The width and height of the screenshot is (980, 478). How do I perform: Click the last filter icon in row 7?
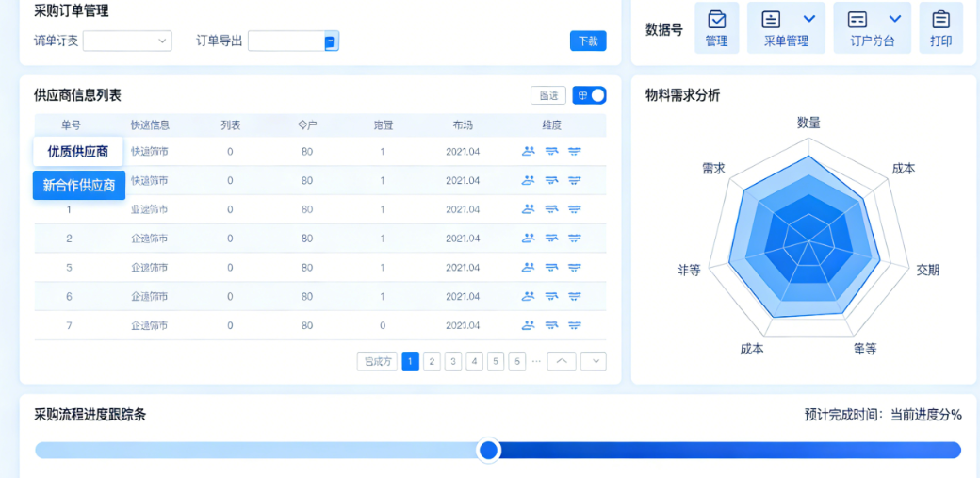point(574,325)
